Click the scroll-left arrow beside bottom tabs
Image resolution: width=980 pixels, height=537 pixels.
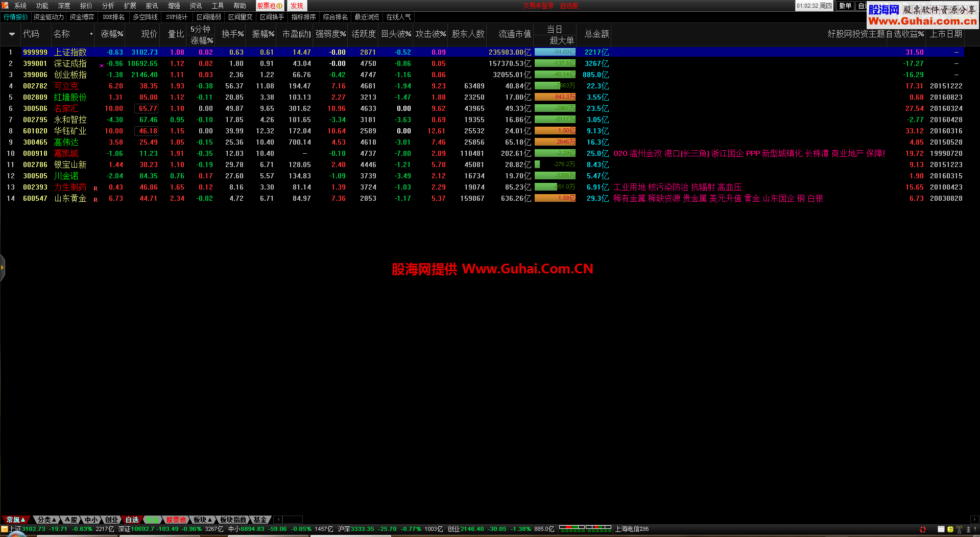pyautogui.click(x=278, y=520)
